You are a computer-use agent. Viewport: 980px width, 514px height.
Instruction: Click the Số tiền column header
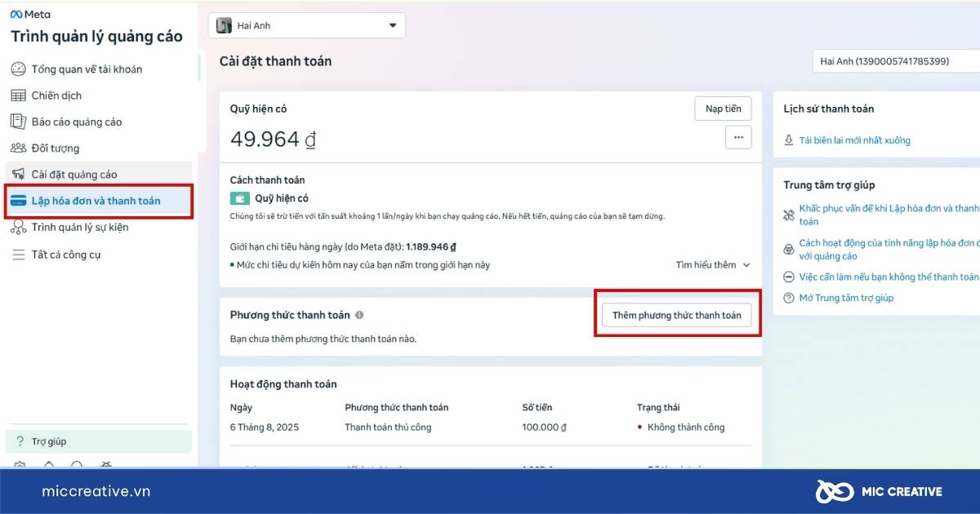pos(537,407)
